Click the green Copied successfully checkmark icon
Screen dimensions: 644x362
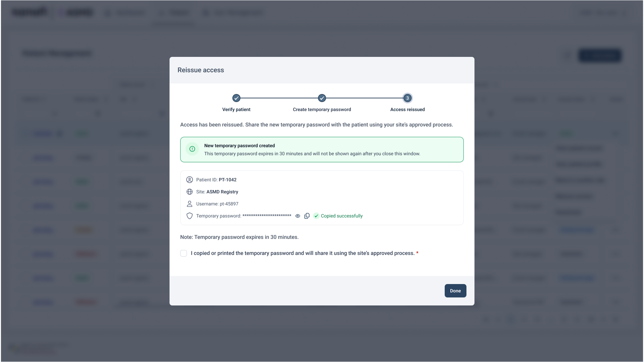tap(316, 216)
